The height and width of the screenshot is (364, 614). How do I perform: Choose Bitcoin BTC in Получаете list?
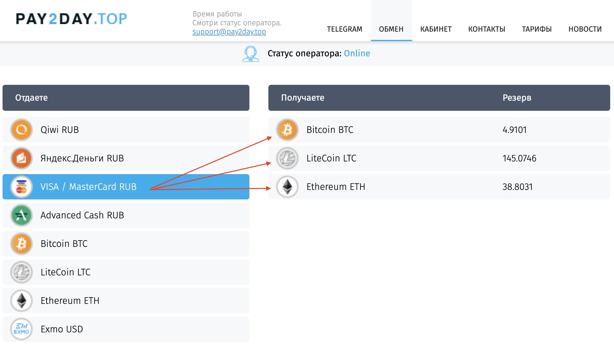tap(439, 130)
